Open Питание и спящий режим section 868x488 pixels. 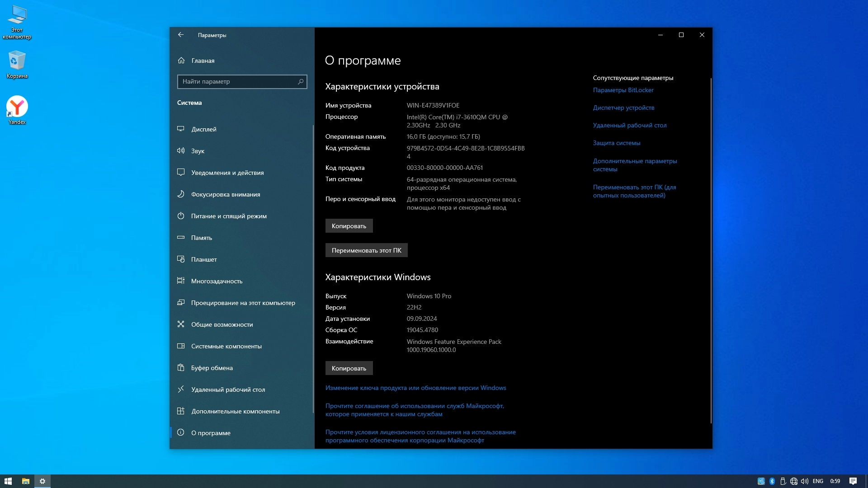228,216
